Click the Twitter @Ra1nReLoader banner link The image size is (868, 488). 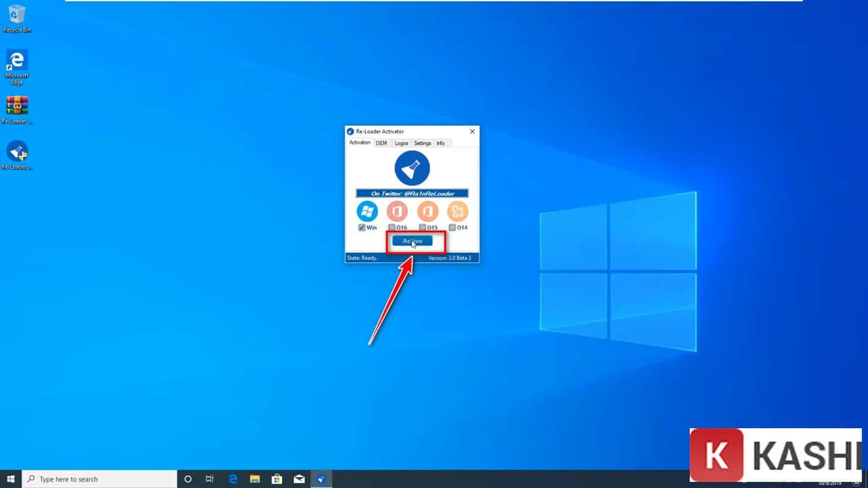[x=412, y=193]
